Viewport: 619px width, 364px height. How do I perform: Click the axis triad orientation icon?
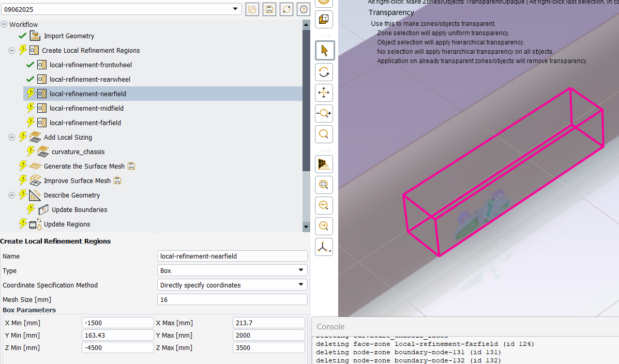(x=324, y=247)
